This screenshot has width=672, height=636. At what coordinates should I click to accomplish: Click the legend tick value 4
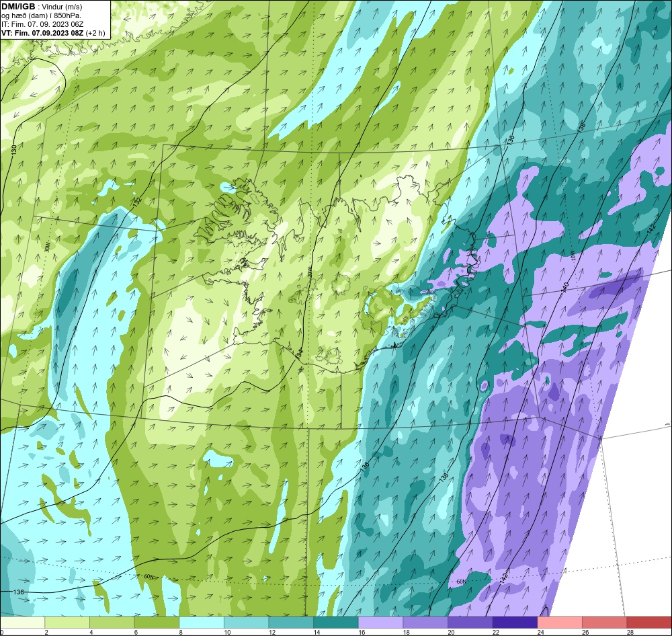(91, 632)
